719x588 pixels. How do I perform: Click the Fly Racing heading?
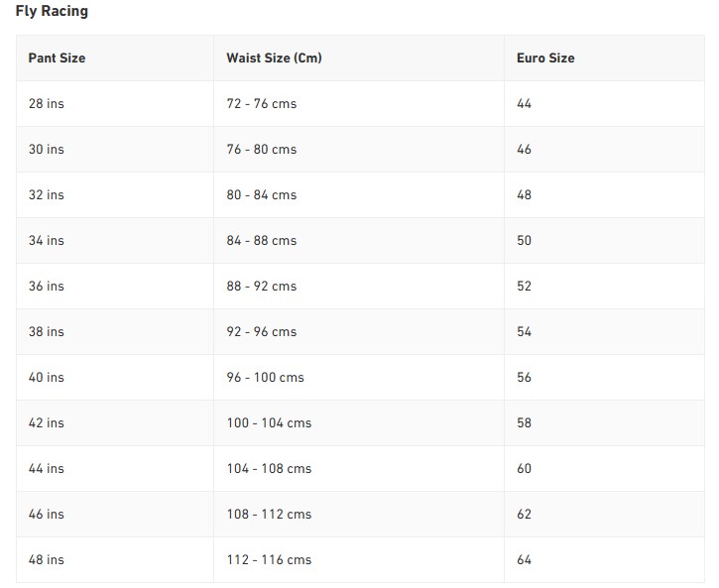[52, 12]
